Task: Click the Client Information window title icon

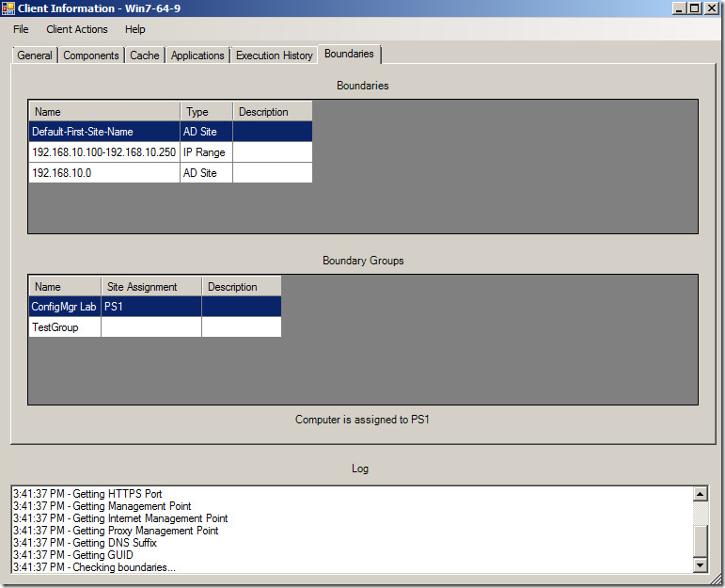Action: [x=8, y=8]
